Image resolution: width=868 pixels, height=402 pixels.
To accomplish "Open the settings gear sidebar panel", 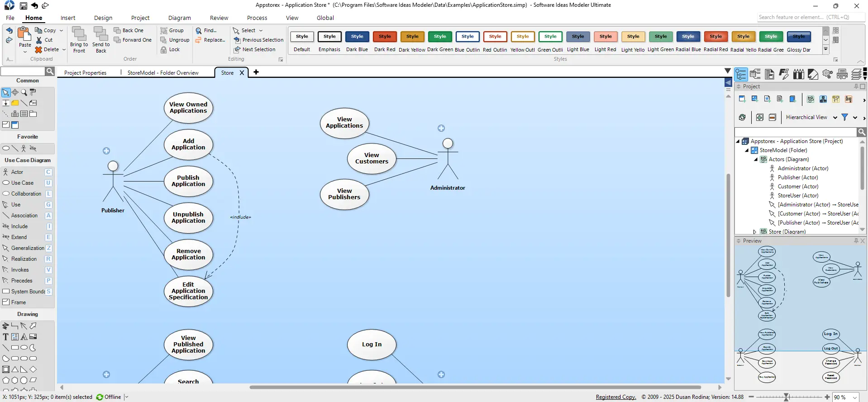I will click(x=827, y=74).
